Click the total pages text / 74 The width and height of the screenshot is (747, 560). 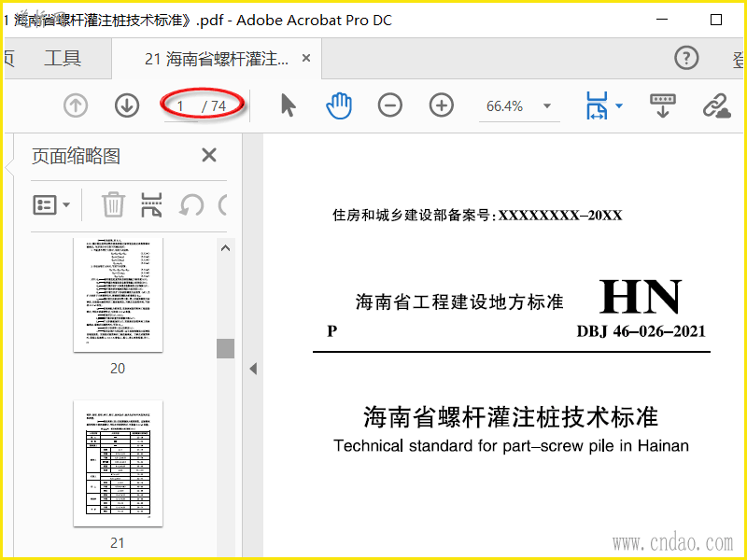click(214, 106)
